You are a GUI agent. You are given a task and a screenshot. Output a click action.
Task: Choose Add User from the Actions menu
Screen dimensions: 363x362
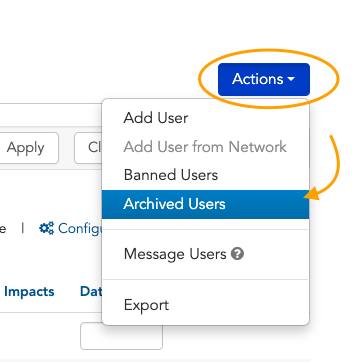(205, 118)
